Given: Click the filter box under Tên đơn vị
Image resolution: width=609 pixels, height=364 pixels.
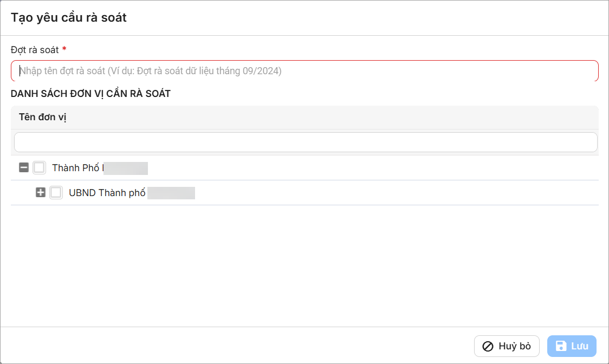Looking at the screenshot, I should point(306,142).
